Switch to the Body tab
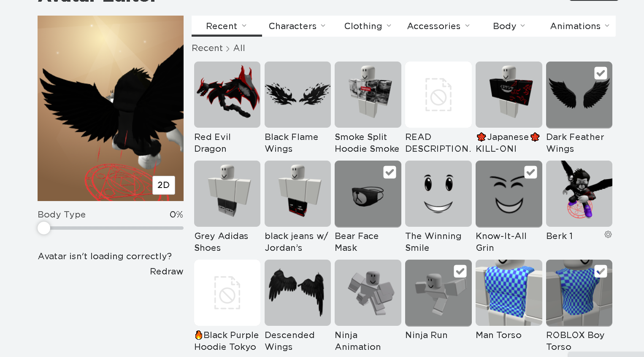Image resolution: width=644 pixels, height=357 pixels. pos(509,26)
